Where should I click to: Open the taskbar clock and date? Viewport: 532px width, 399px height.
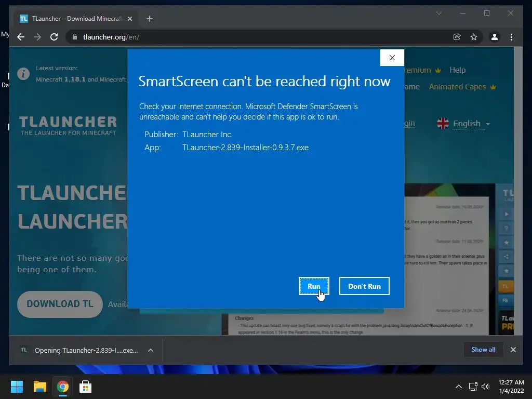[x=511, y=387]
